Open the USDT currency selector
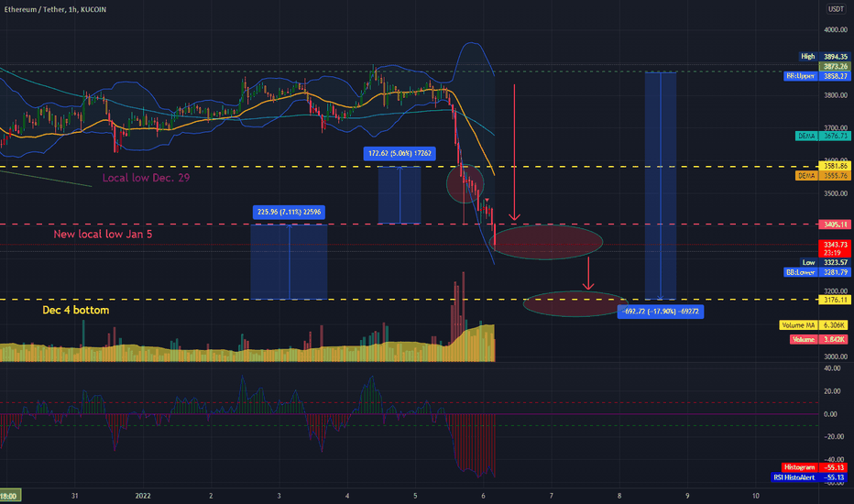Viewport: 854px width, 504px height. [x=836, y=9]
